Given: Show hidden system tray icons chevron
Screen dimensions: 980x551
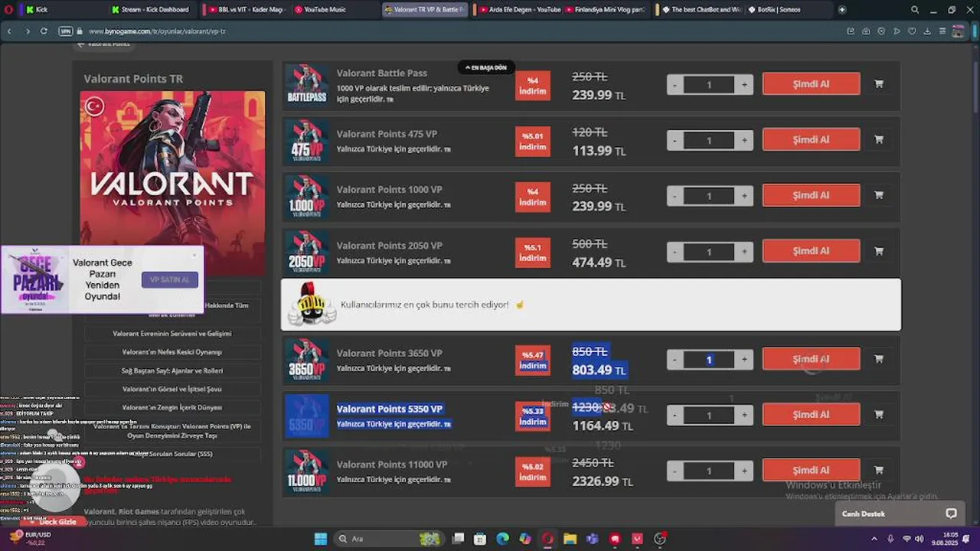Looking at the screenshot, I should coord(874,539).
